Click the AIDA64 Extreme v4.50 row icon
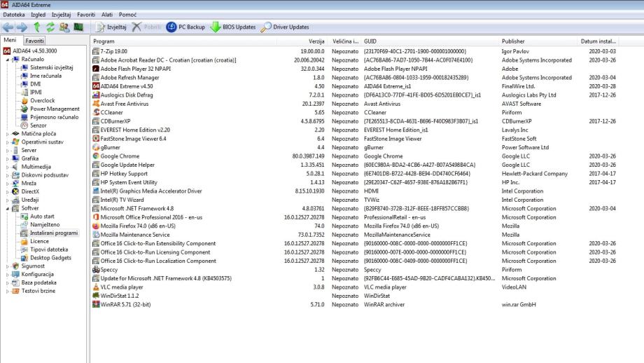644x363 pixels. [96, 86]
